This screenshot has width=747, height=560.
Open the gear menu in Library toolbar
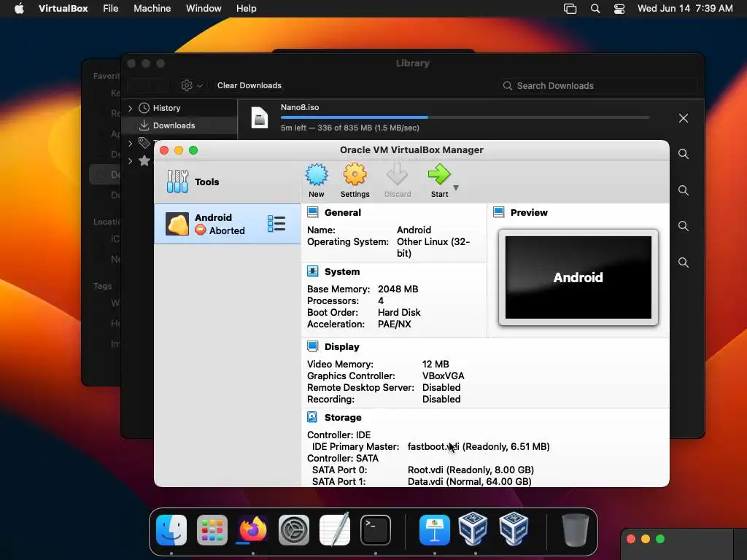(192, 86)
